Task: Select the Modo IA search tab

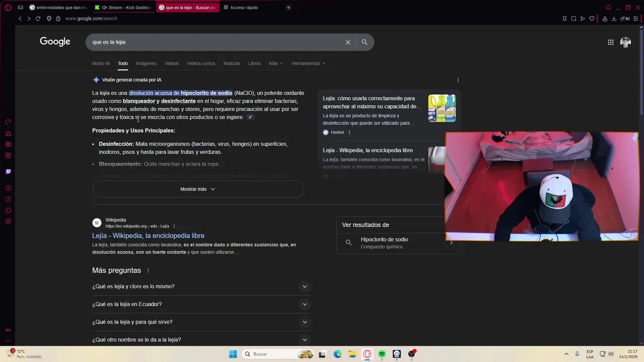Action: [x=101, y=63]
